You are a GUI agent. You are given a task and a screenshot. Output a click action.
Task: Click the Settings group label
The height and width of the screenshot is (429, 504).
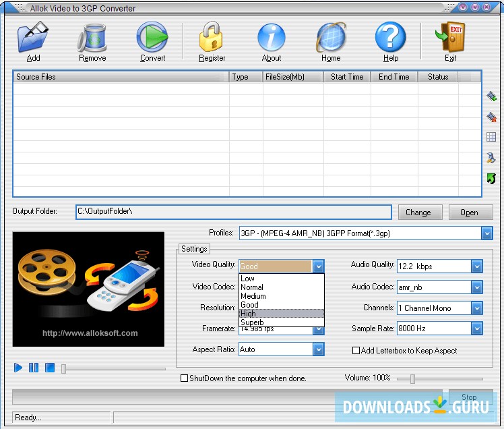click(x=194, y=249)
